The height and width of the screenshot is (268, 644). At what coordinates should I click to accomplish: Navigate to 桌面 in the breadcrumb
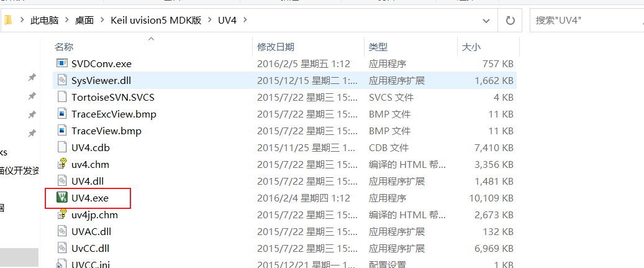pyautogui.click(x=84, y=20)
